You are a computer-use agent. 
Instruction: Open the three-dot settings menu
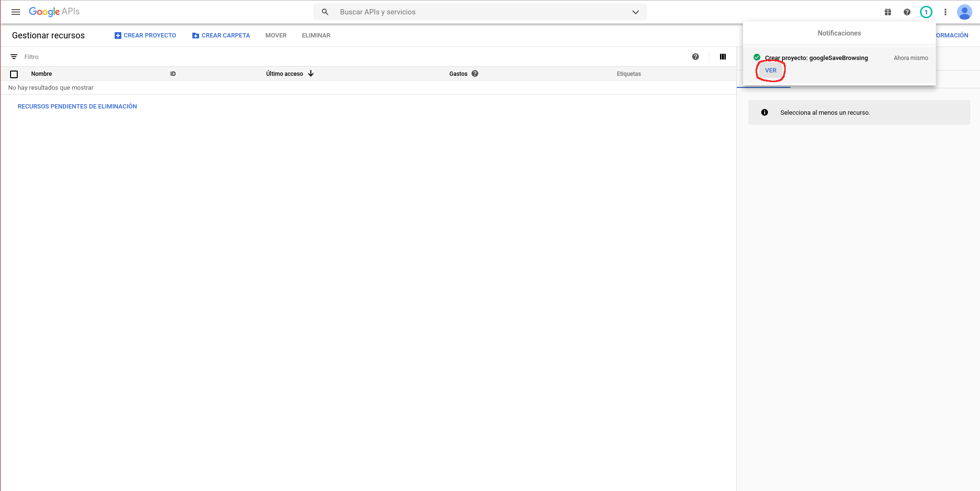click(x=945, y=12)
